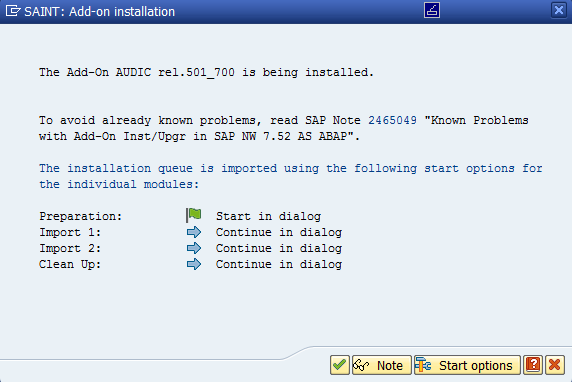
Task: Click the title bar pencil icon beside close
Action: tap(432, 10)
